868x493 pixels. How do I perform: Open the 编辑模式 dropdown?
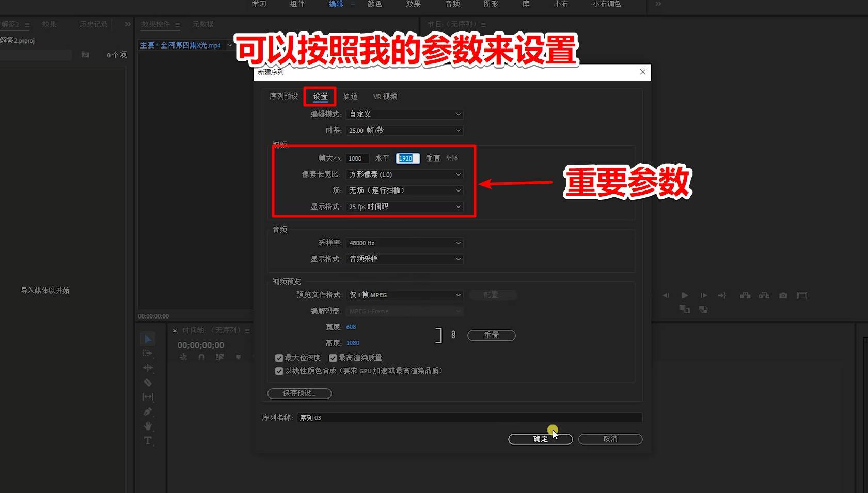tap(404, 114)
